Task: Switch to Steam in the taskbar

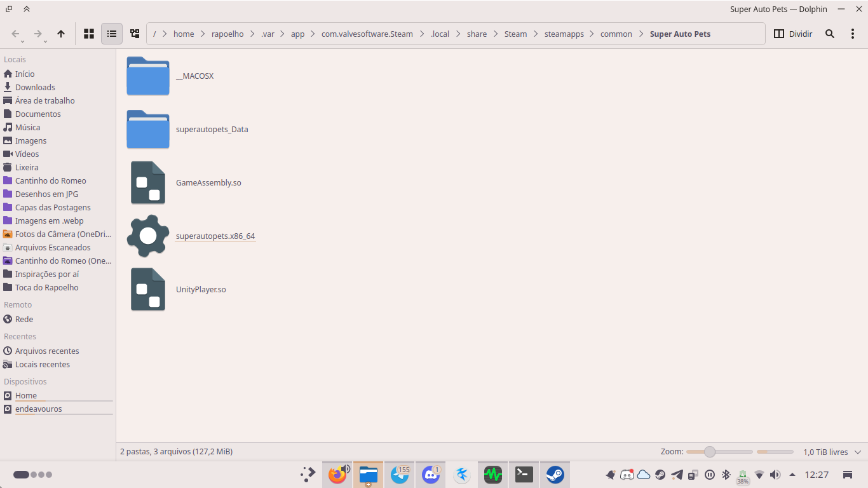Action: pyautogui.click(x=555, y=475)
